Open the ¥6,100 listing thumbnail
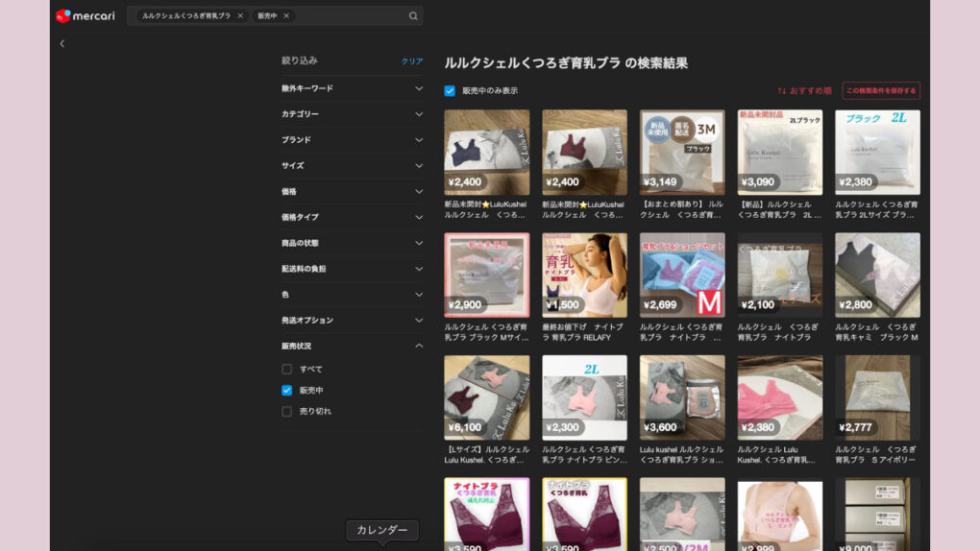980x551 pixels. (487, 398)
